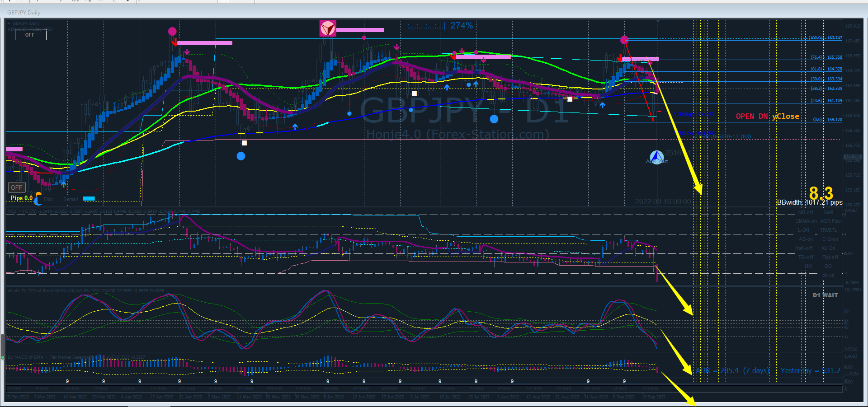The height and width of the screenshot is (407, 868).
Task: Toggle the L-ON button
Action: (x=803, y=230)
